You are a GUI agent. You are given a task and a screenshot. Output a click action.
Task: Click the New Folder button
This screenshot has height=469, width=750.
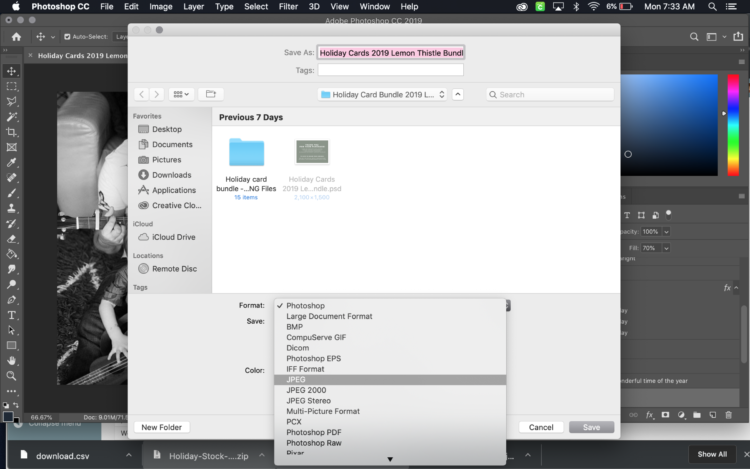[x=162, y=427]
